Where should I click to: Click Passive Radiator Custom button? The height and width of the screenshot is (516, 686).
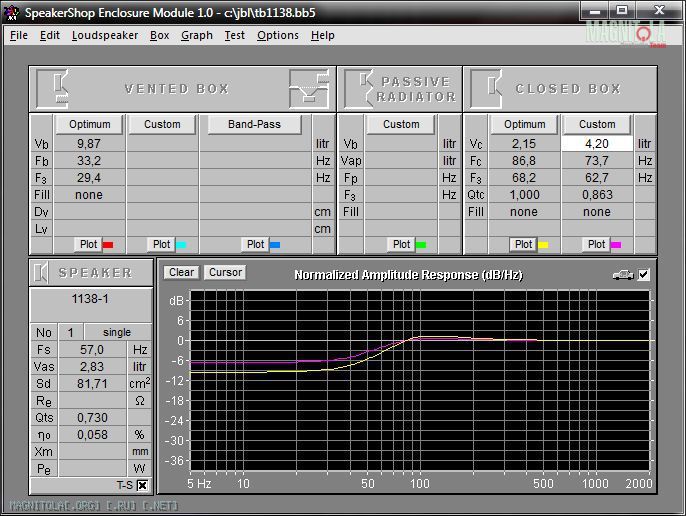401,124
